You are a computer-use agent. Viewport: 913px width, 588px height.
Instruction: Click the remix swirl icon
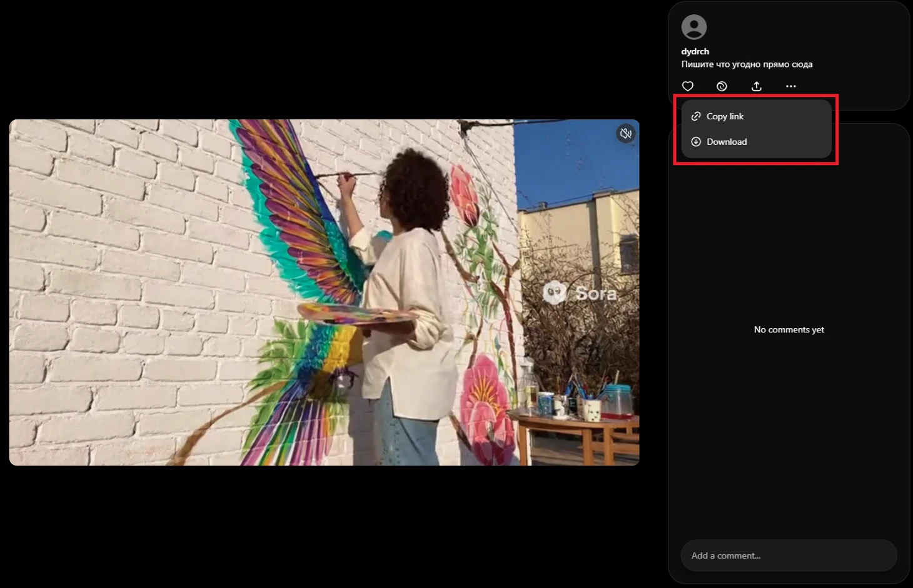coord(722,86)
